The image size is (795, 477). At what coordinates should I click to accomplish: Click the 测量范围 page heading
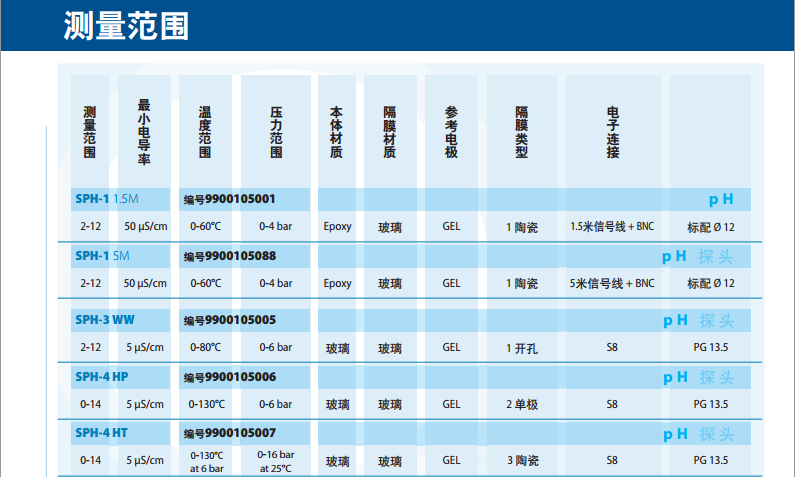[x=126, y=26]
